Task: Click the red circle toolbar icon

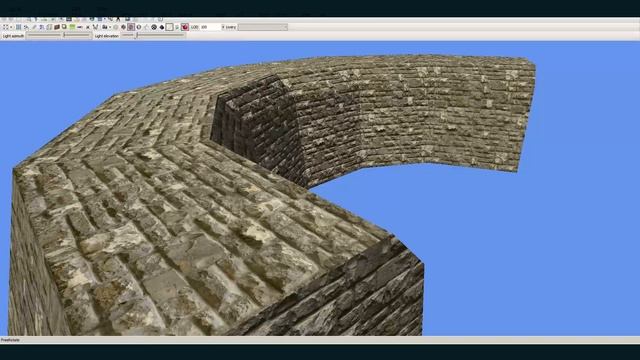Action: (185, 27)
